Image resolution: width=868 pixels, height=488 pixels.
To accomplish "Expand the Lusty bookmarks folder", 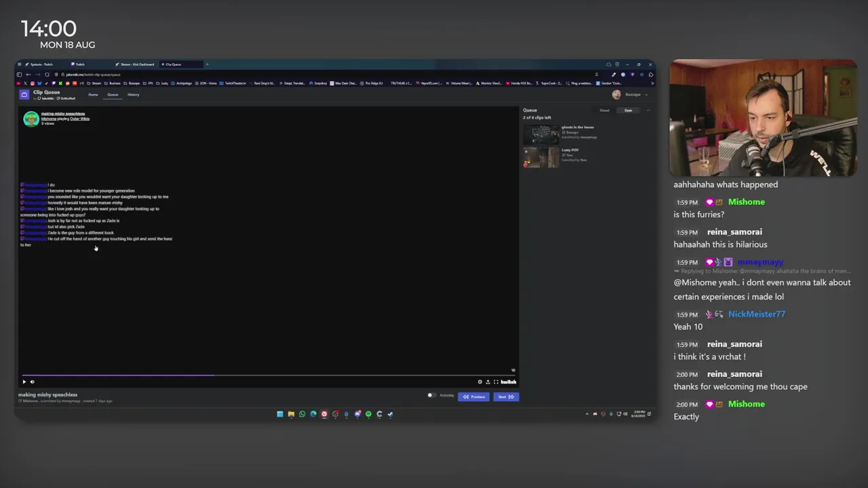I will tap(162, 83).
